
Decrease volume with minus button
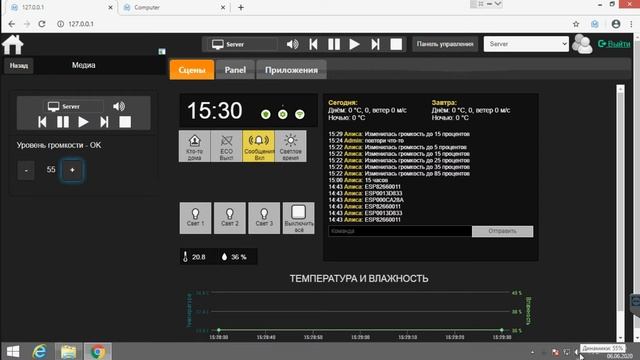point(26,170)
